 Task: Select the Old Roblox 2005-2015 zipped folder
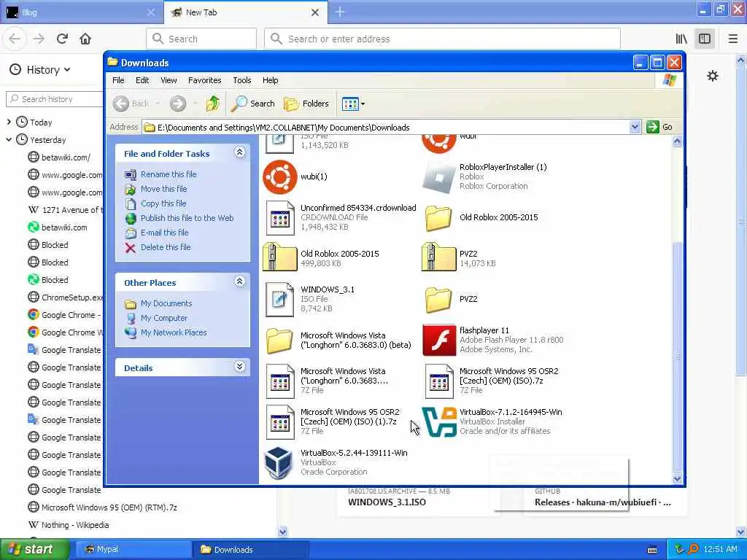click(x=279, y=257)
